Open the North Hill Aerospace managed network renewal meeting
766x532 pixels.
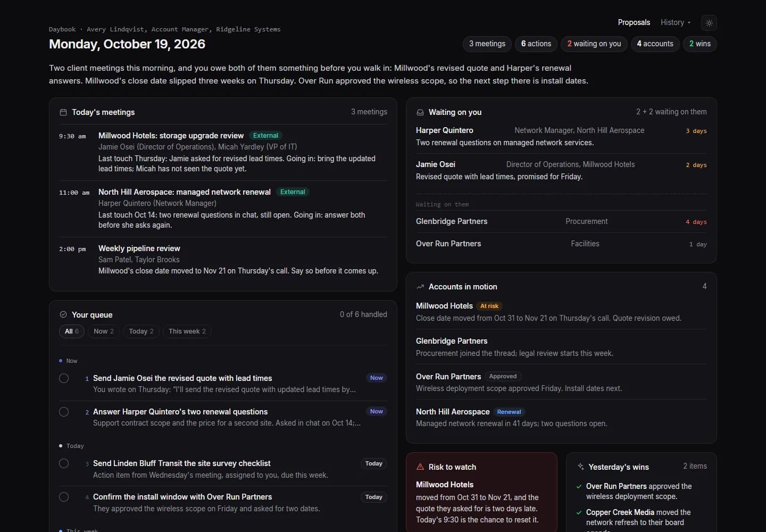223,209
